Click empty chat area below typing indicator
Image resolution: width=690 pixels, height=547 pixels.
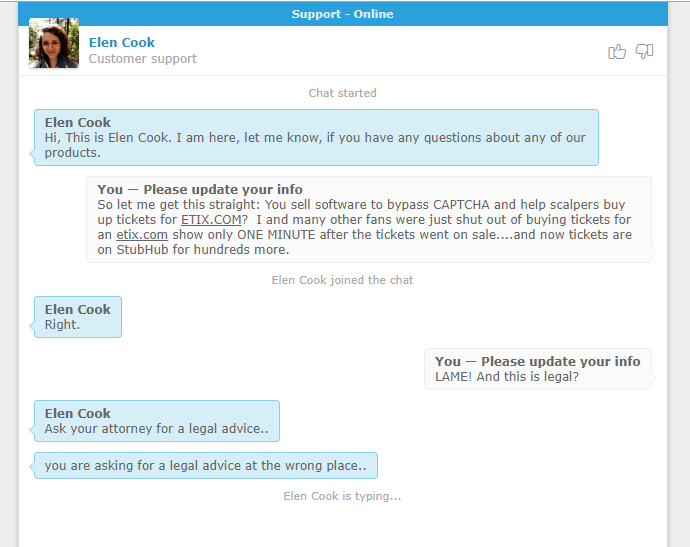(x=342, y=526)
